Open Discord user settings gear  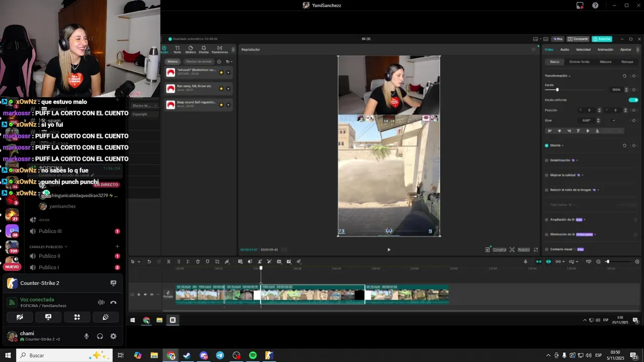[113, 336]
